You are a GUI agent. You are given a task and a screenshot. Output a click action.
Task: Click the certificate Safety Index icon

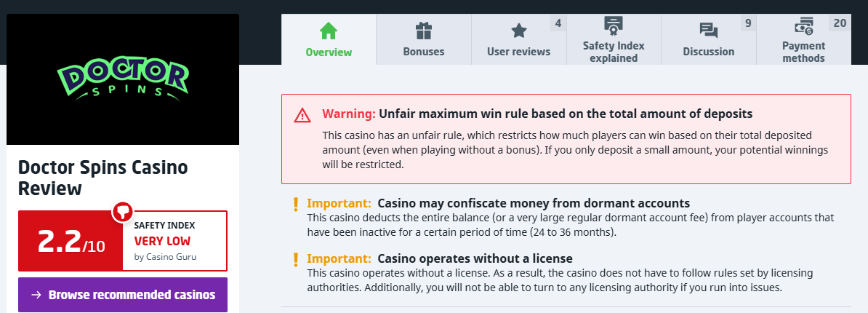(614, 27)
